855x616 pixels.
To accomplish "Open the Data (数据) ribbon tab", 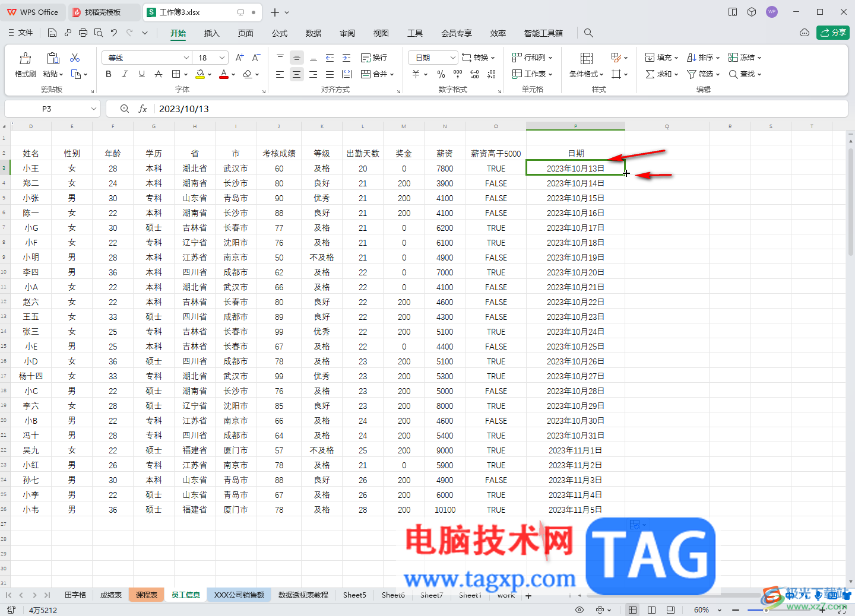I will pos(313,33).
